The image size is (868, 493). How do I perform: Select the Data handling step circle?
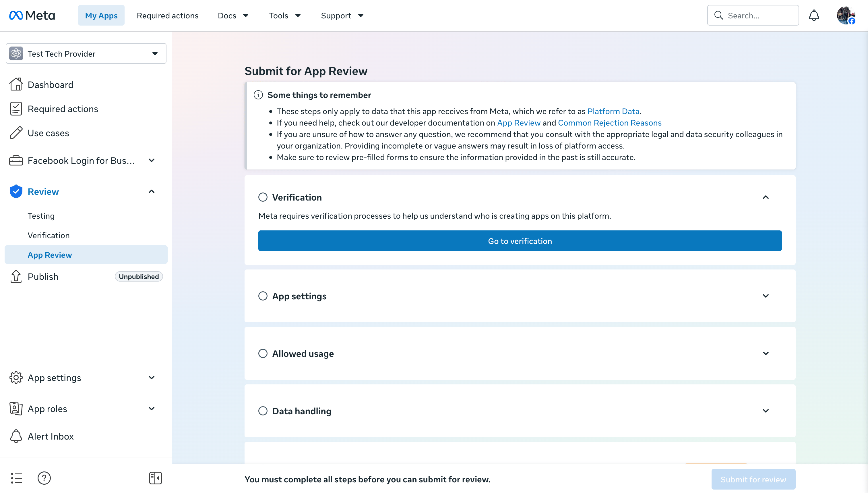263,411
